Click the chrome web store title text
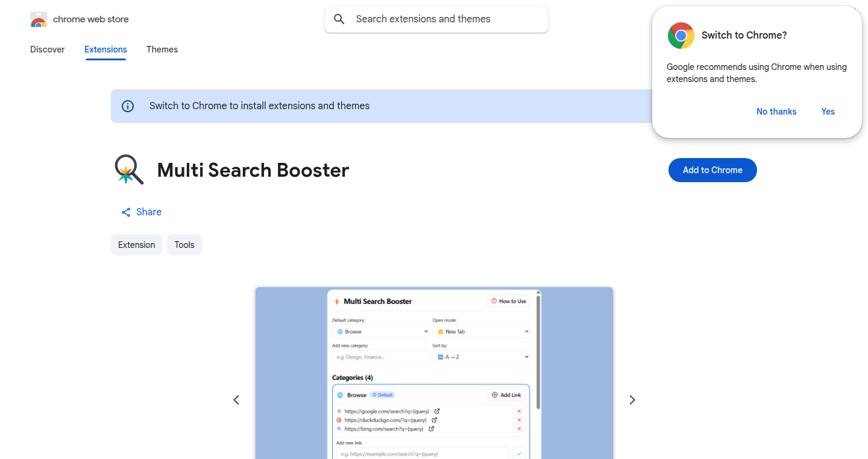This screenshot has height=459, width=868. [91, 19]
